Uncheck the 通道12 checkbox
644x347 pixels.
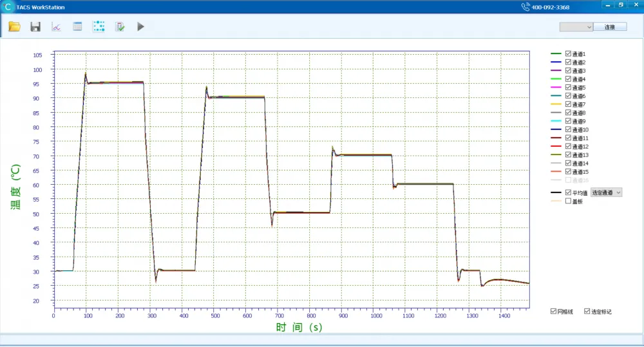click(568, 146)
